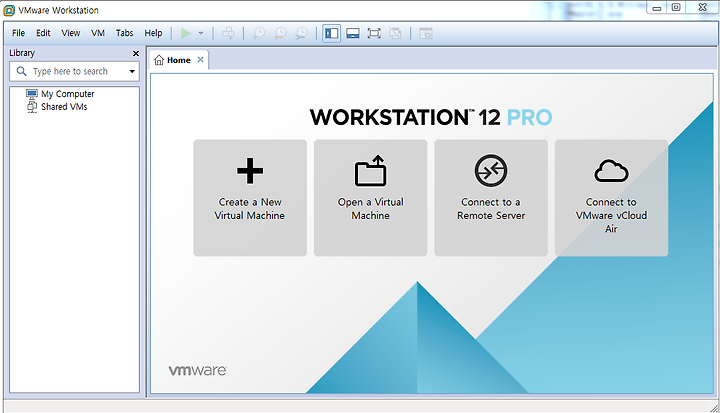Open the Help menu

pyautogui.click(x=153, y=33)
